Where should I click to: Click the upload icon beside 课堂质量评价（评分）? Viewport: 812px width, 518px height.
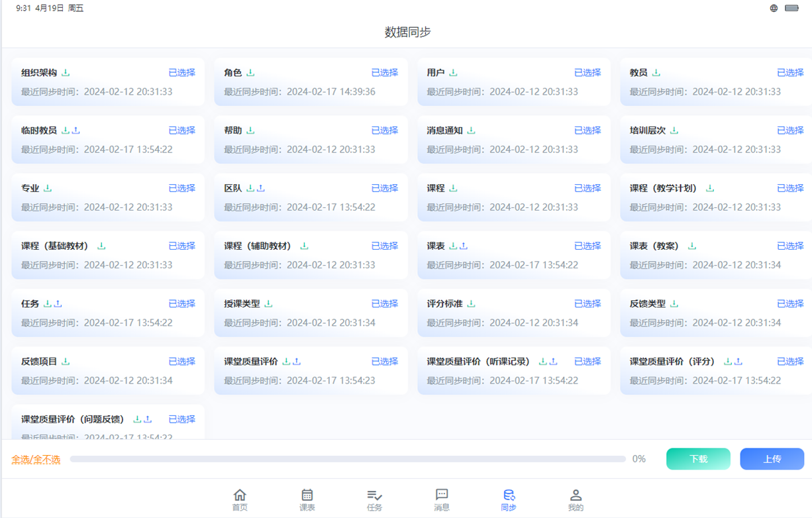pos(738,361)
